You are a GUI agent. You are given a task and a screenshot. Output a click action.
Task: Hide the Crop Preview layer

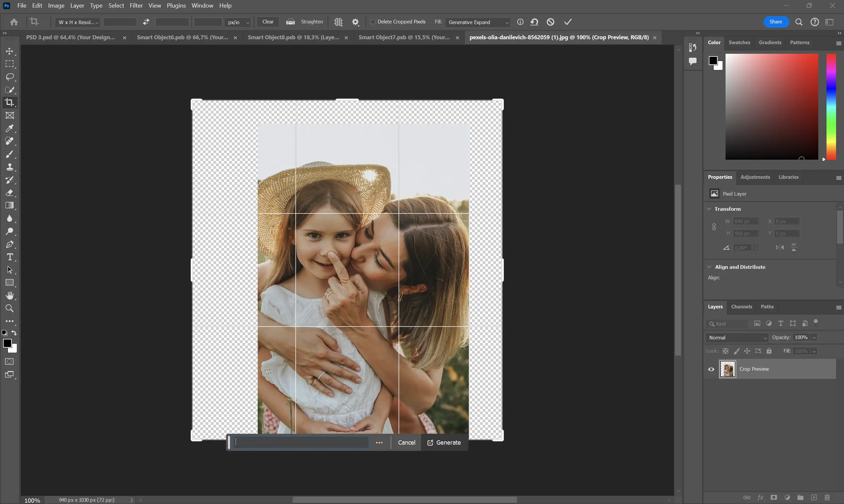(x=711, y=369)
